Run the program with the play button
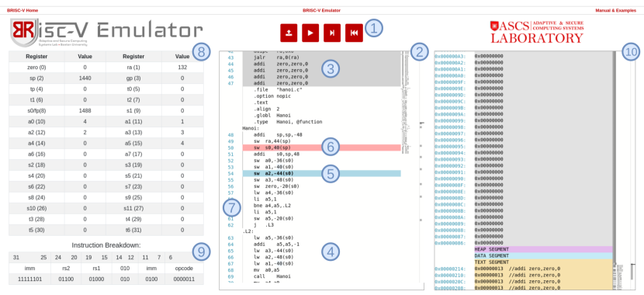This screenshot has height=295, width=644. [310, 33]
